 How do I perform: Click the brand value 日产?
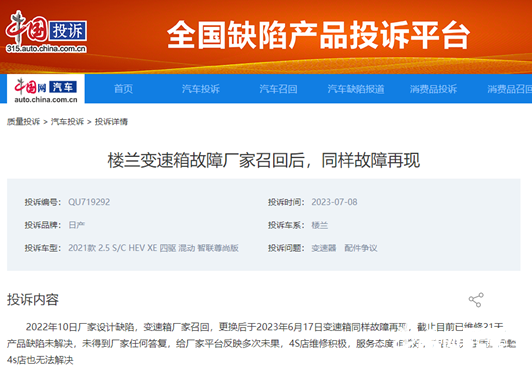click(77, 225)
